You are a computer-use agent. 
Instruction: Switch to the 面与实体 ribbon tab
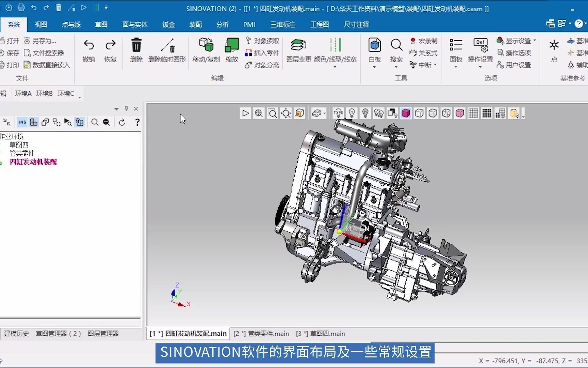pyautogui.click(x=135, y=25)
